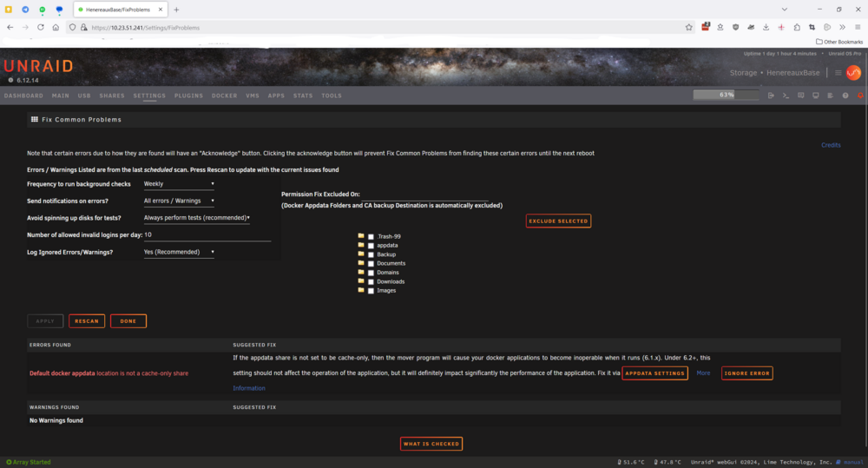Reload the page with the refresh icon

click(41, 27)
